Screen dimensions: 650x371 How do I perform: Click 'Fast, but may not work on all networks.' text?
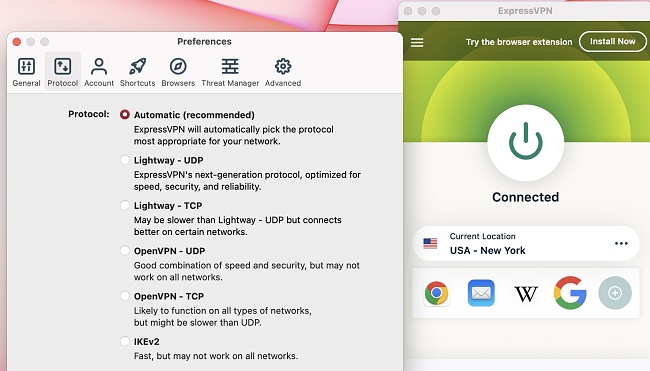(216, 356)
